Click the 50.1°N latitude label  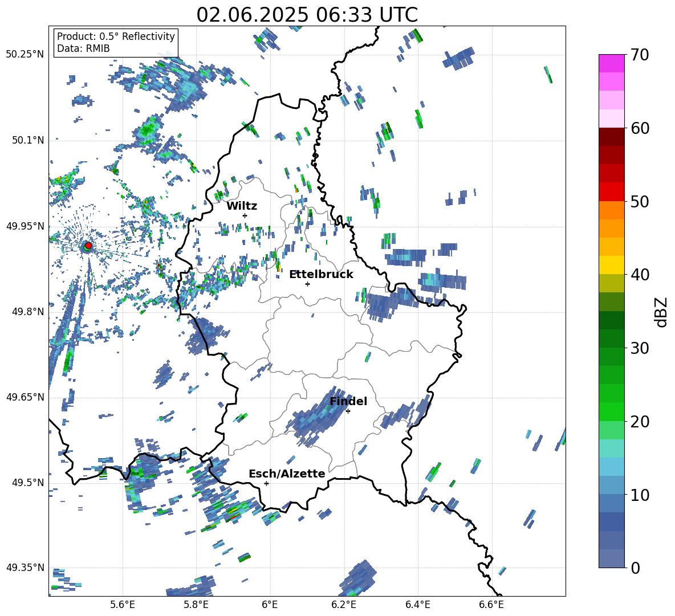coord(27,140)
